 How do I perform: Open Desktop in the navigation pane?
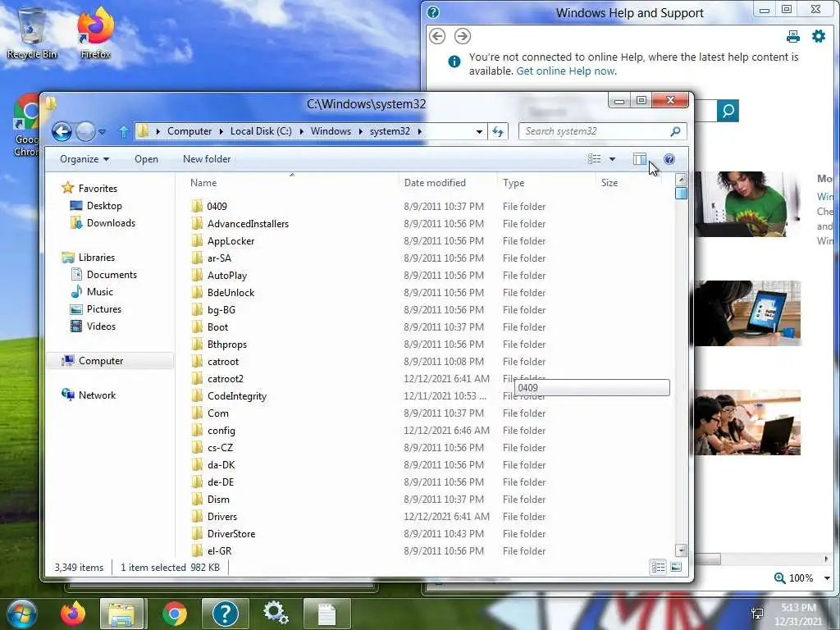(104, 206)
